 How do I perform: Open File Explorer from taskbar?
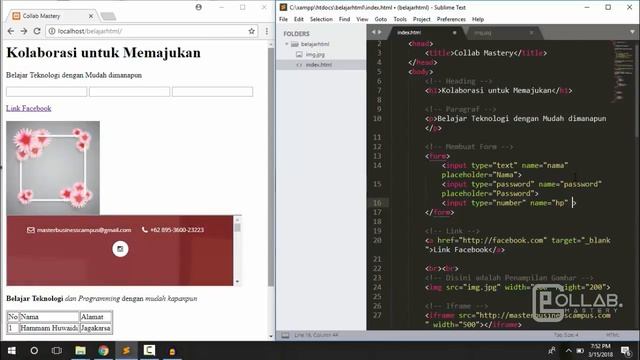coord(80,351)
